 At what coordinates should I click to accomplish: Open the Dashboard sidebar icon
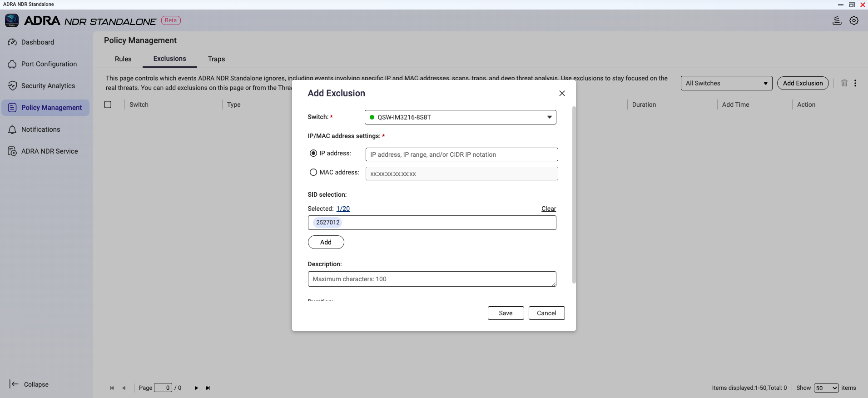click(x=12, y=42)
